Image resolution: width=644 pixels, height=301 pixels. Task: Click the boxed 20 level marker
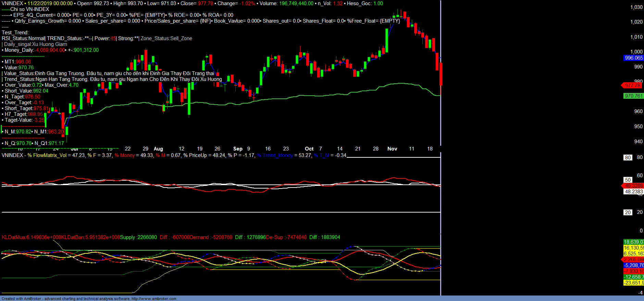coord(628,213)
